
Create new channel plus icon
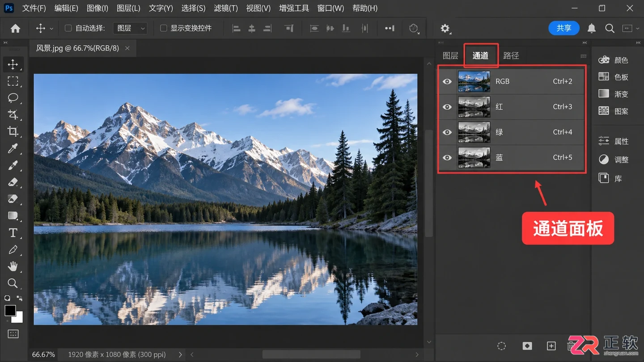(x=551, y=346)
